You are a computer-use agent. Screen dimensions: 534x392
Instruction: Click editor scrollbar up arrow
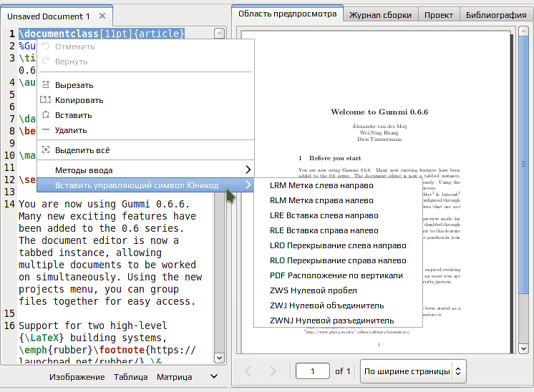[x=219, y=34]
